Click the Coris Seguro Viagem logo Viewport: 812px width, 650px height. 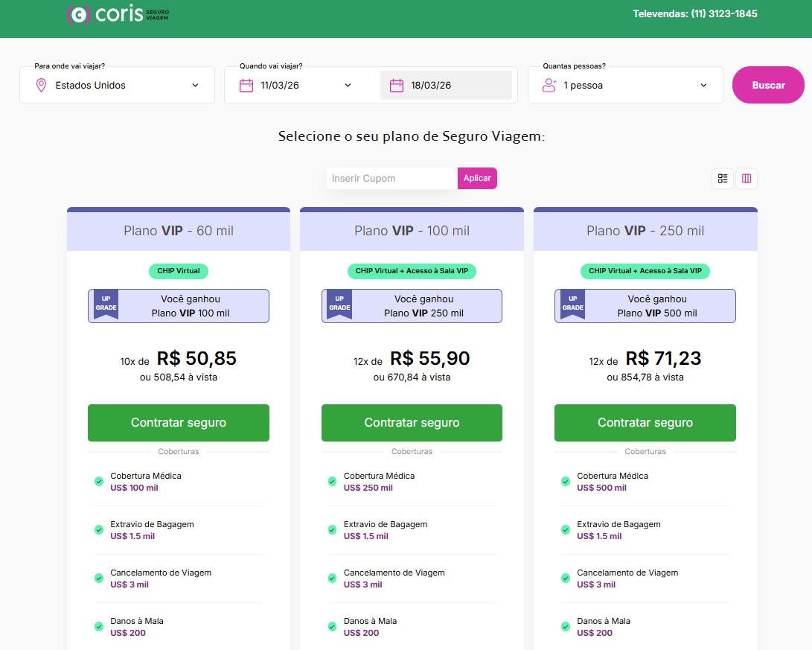(118, 14)
